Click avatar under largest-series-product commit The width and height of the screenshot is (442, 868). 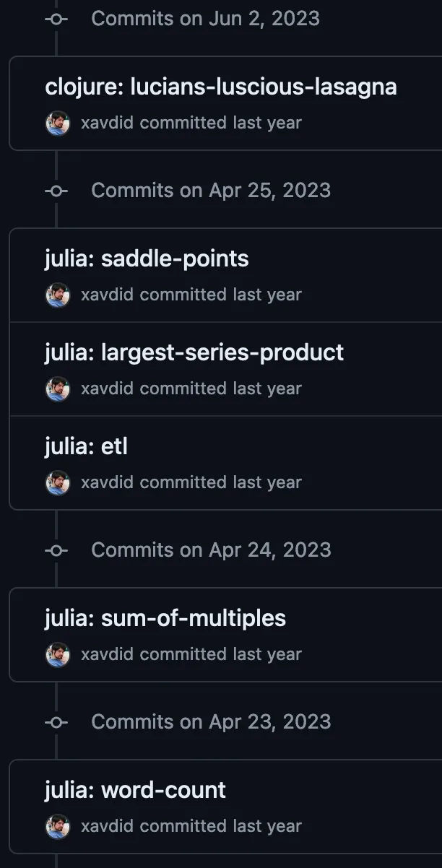pyautogui.click(x=57, y=389)
